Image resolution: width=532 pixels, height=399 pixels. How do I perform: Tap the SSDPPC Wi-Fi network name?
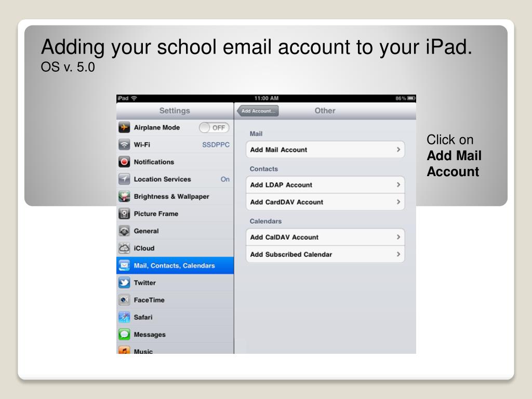(216, 145)
